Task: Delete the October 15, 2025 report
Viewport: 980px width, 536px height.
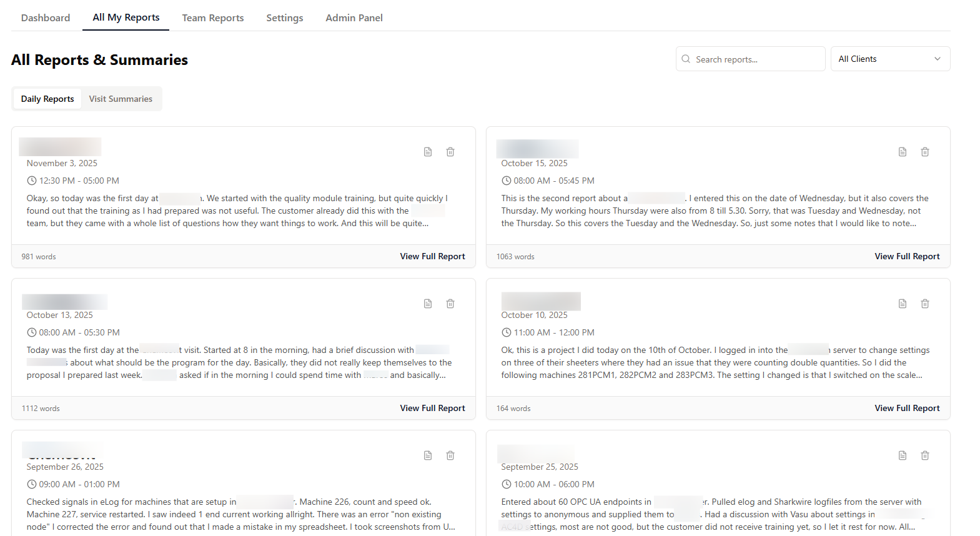Action: tap(925, 152)
